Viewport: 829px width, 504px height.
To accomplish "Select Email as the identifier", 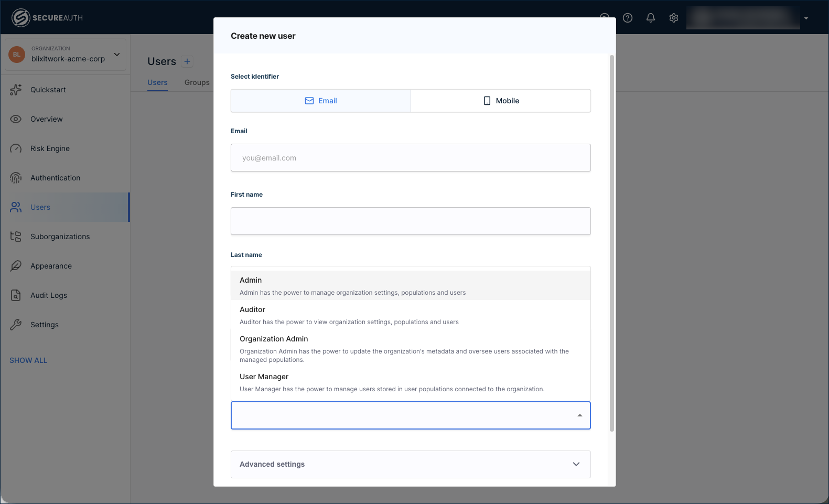I will point(321,101).
